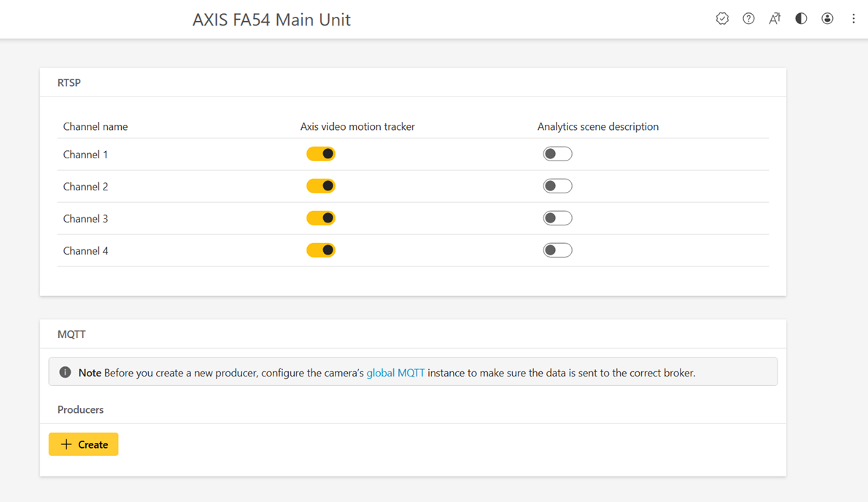Viewport: 868px width, 502px height.
Task: Open the help question mark icon
Action: click(748, 19)
